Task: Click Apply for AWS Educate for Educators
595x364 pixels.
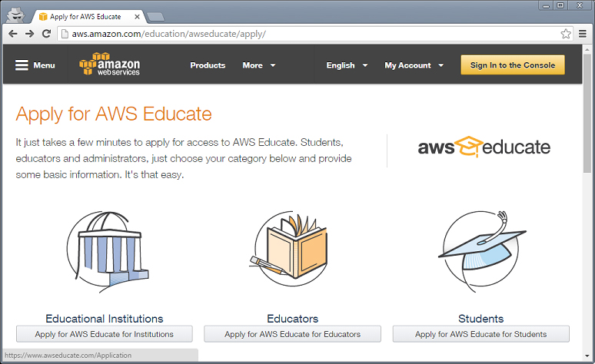Action: (293, 334)
